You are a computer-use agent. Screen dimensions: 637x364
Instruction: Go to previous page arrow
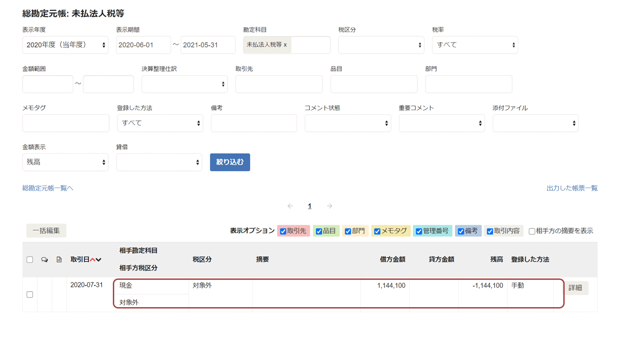click(290, 206)
